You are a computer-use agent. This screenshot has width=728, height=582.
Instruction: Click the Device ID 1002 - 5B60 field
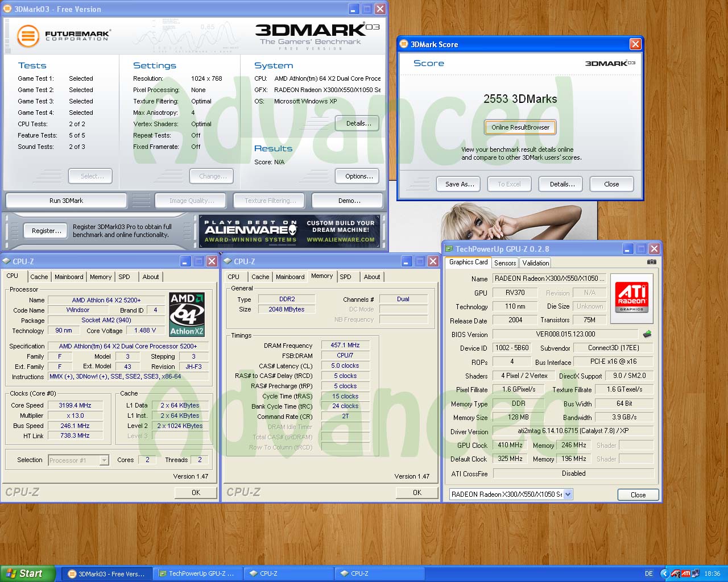tap(512, 348)
